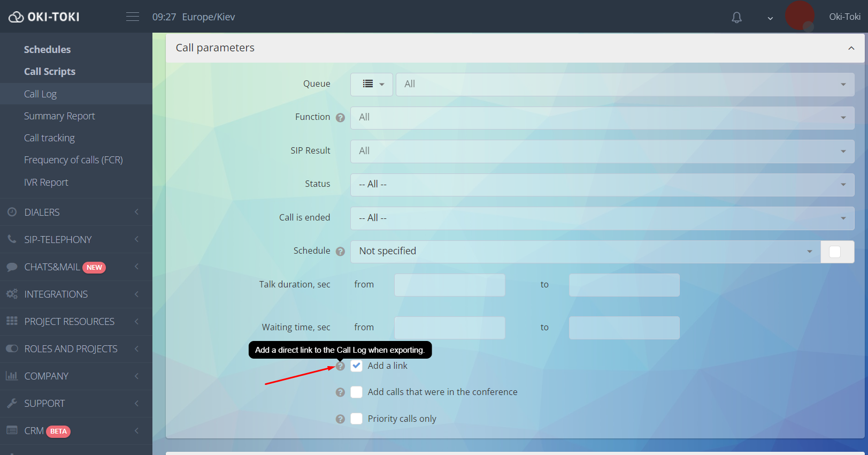Click the Talk duration from input field
This screenshot has height=455, width=868.
coord(449,285)
